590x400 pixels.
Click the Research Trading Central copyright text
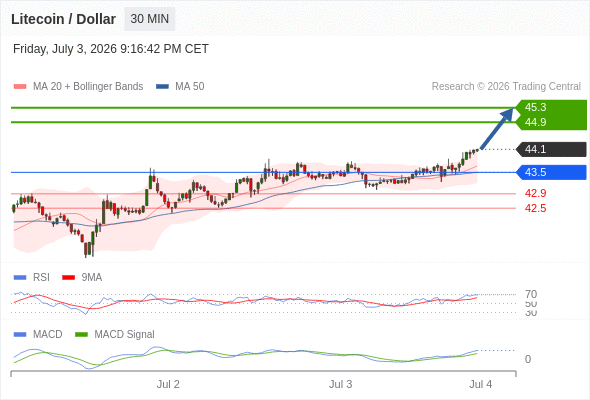coord(506,87)
